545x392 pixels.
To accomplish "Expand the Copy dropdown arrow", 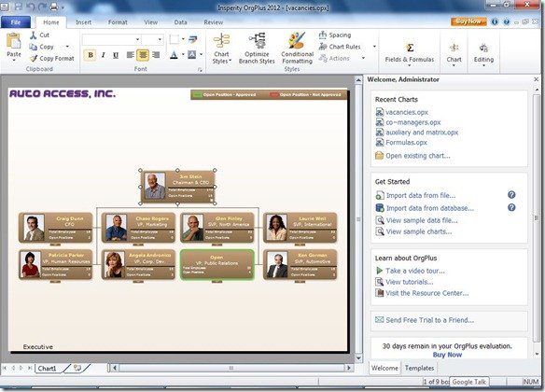I will (67, 47).
